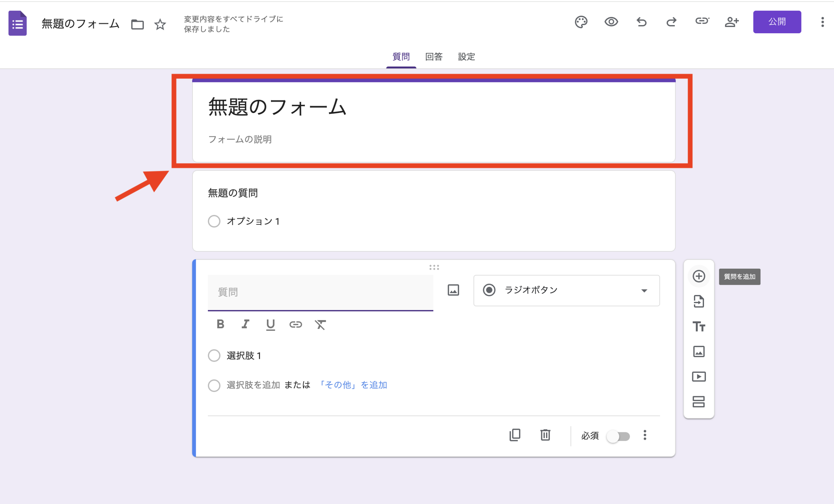Click the add section icon in sidebar
The height and width of the screenshot is (504, 834).
(x=698, y=401)
